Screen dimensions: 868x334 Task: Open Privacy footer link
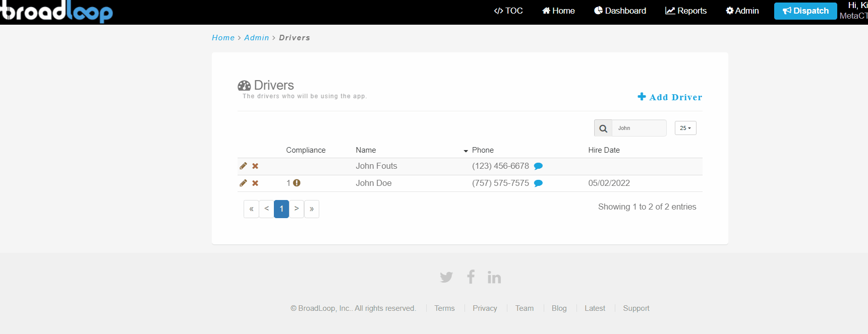pos(485,308)
